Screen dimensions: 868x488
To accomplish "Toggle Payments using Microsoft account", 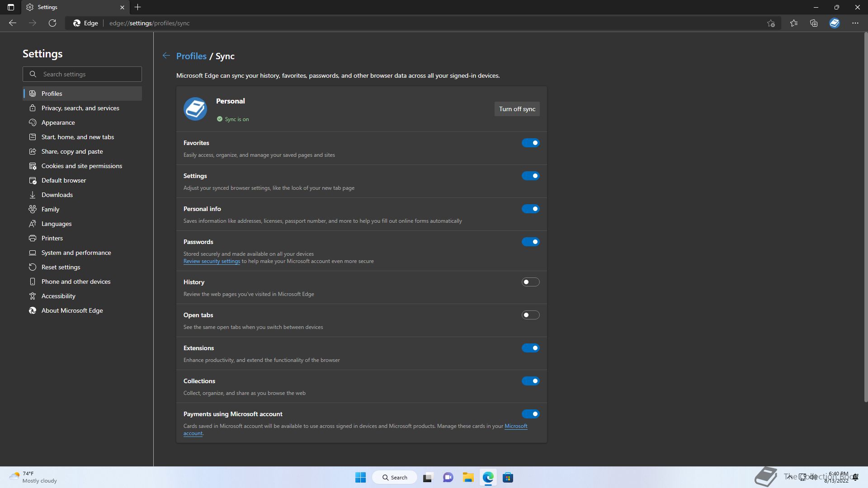I will pos(530,414).
